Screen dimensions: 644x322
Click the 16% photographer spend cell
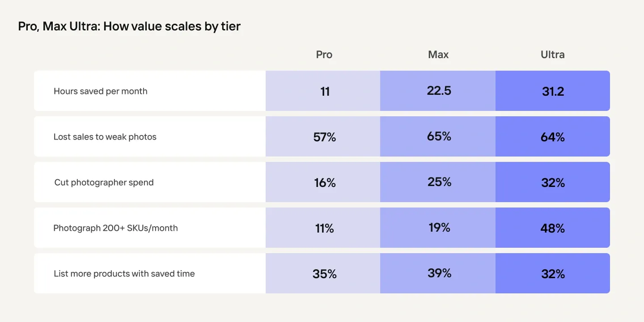(325, 183)
